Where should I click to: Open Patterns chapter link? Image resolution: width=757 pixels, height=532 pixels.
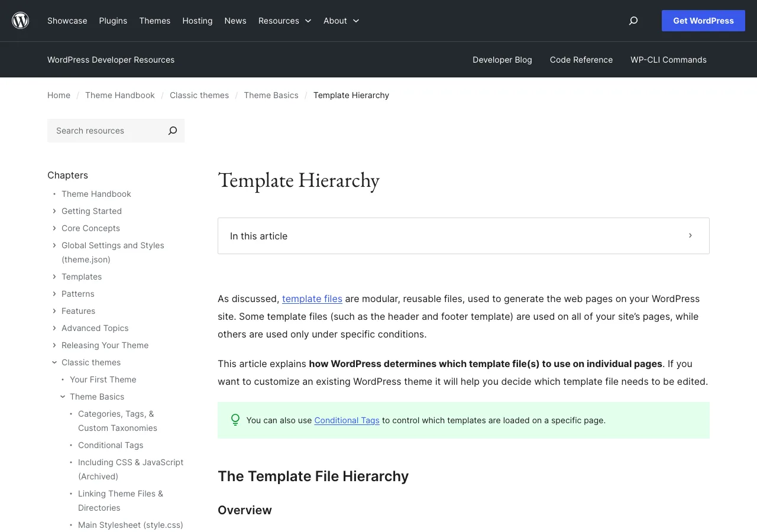[78, 294]
